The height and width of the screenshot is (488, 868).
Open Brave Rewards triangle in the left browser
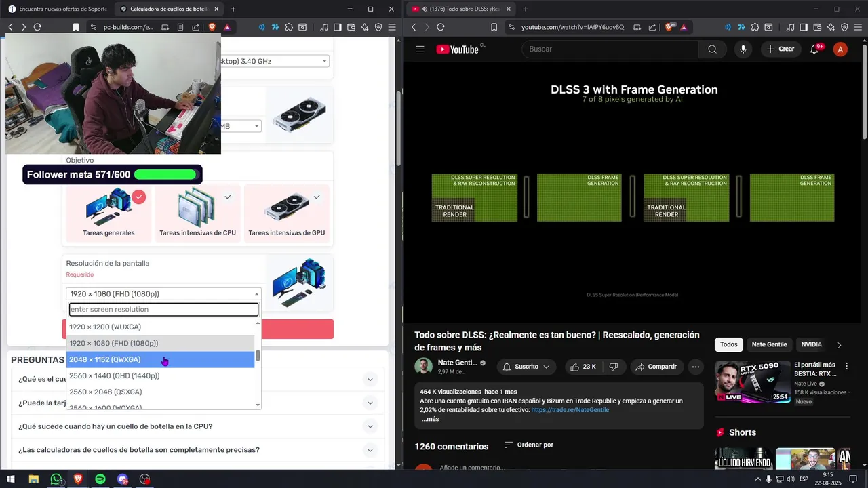227,27
